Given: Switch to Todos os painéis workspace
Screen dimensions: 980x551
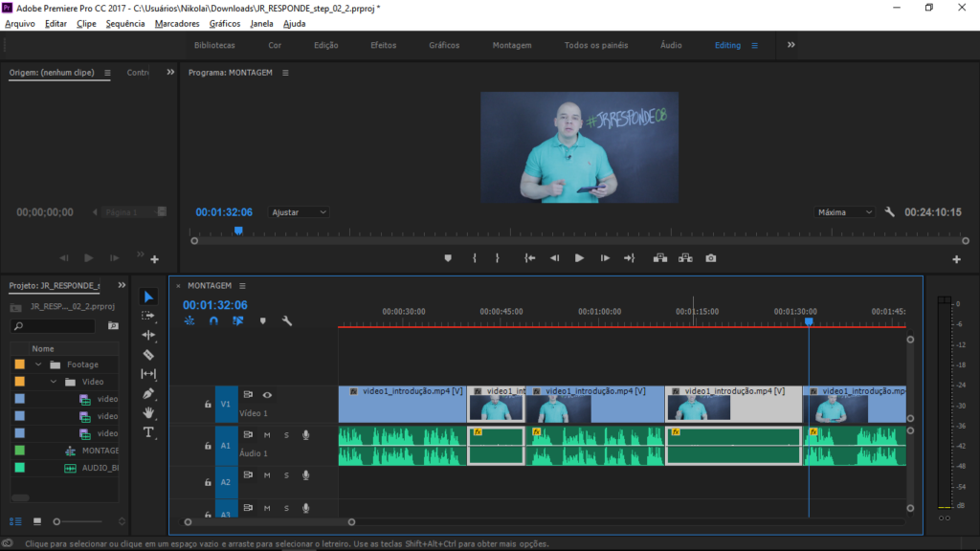Looking at the screenshot, I should 595,45.
